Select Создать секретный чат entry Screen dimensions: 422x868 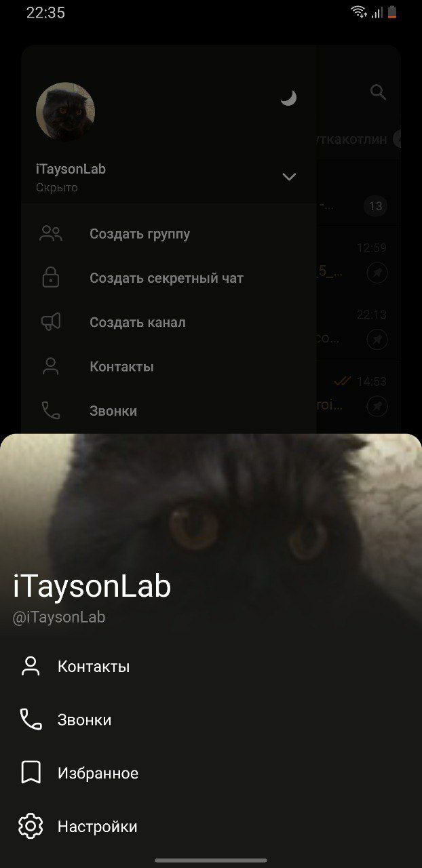168,278
